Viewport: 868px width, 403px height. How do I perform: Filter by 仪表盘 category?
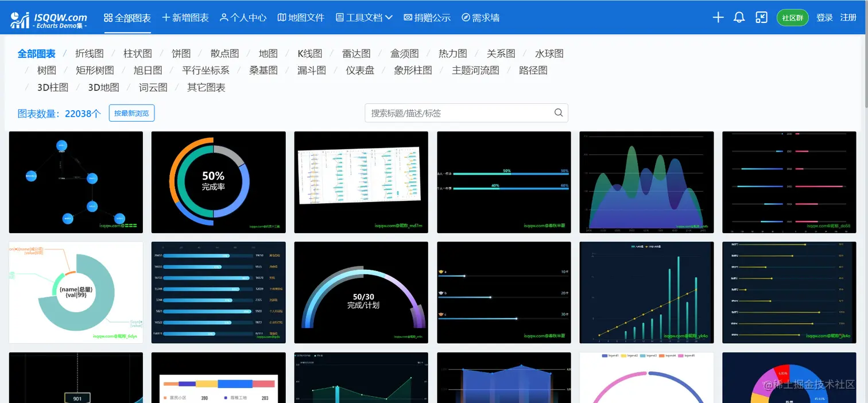360,70
